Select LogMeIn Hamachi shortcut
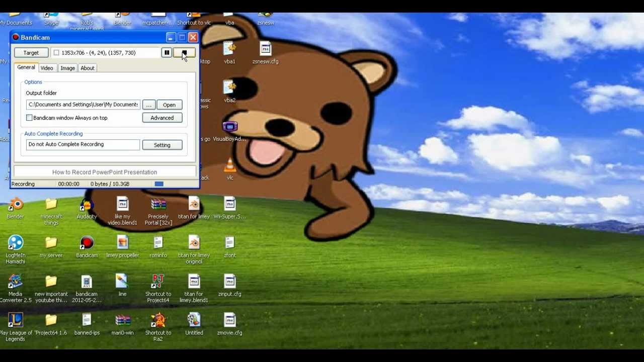Screen dimensions: 644x362 (15, 250)
